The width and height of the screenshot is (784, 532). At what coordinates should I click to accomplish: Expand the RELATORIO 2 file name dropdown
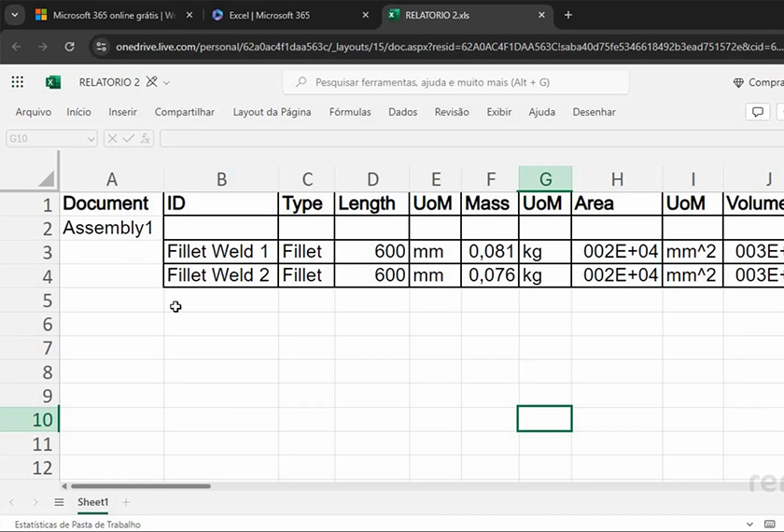point(167,82)
